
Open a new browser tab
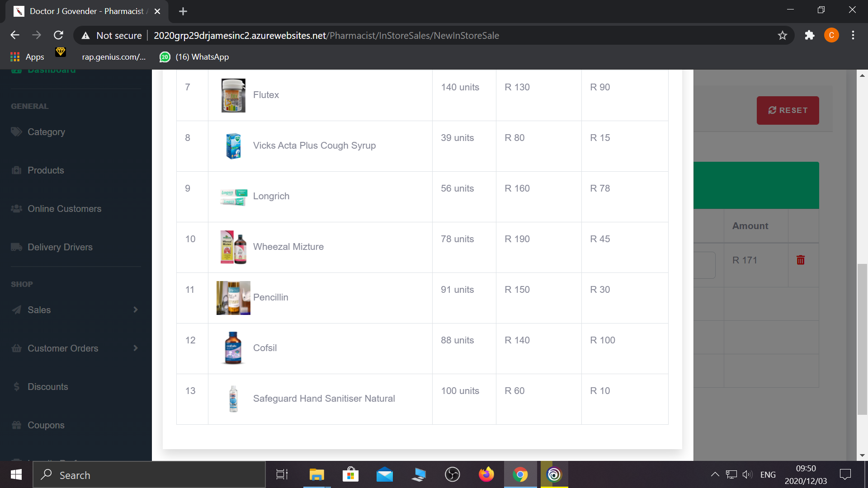click(x=183, y=11)
